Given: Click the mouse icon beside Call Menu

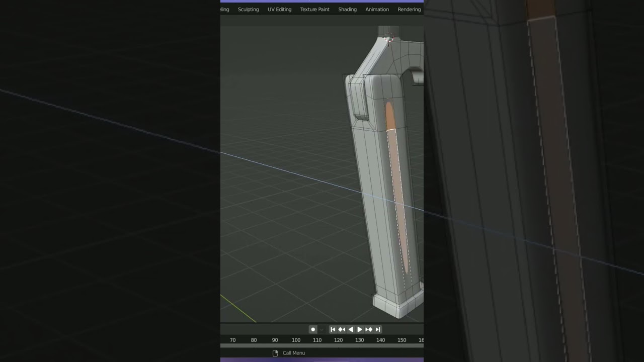Looking at the screenshot, I should coord(275,353).
